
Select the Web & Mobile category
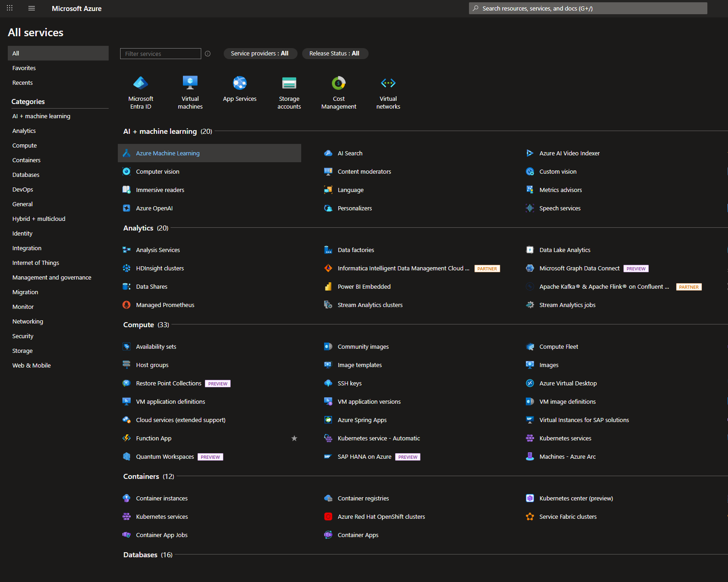click(32, 365)
